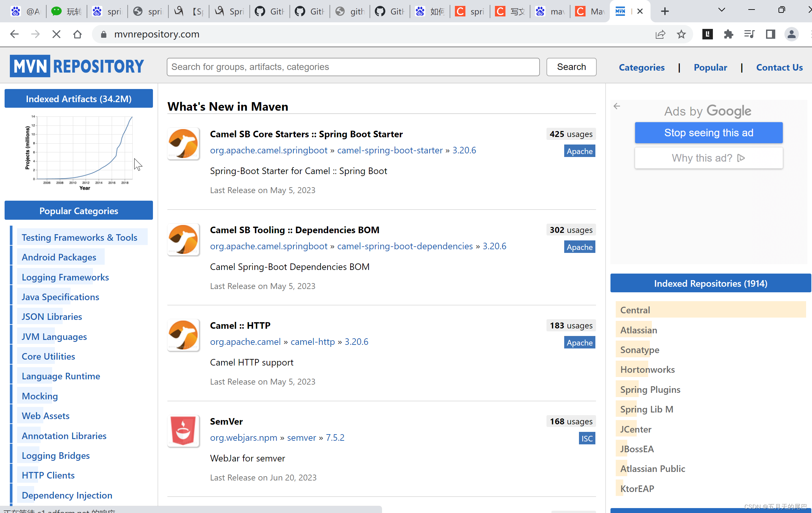Viewport: 812px width, 513px height.
Task: Switch to the CSDN Mav tab
Action: pos(590,11)
